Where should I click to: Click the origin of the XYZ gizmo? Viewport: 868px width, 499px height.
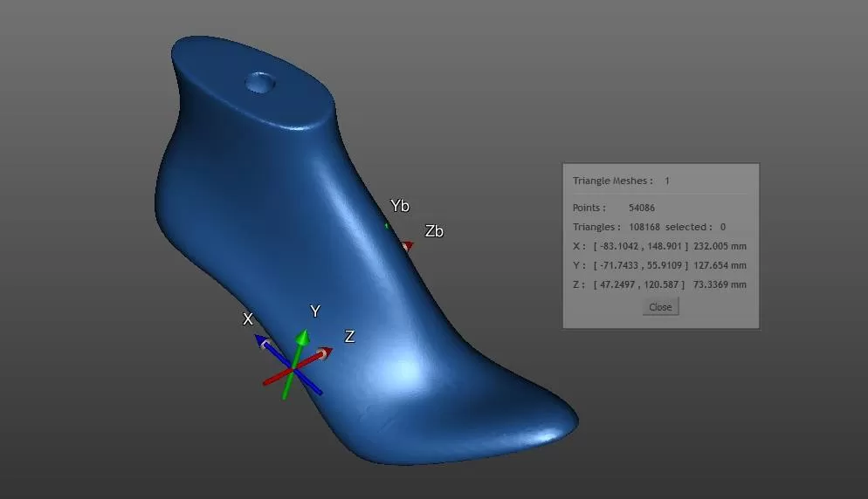click(294, 371)
